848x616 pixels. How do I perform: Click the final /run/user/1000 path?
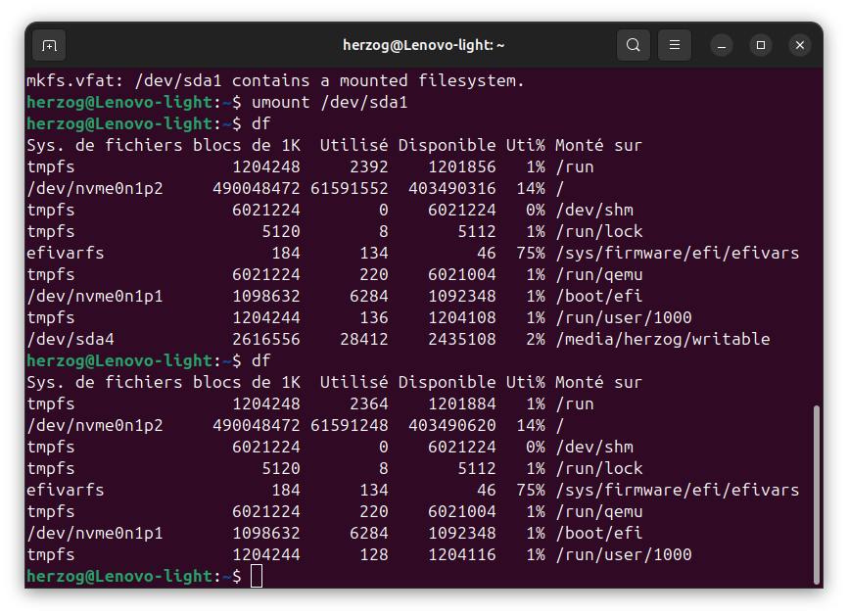[623, 554]
